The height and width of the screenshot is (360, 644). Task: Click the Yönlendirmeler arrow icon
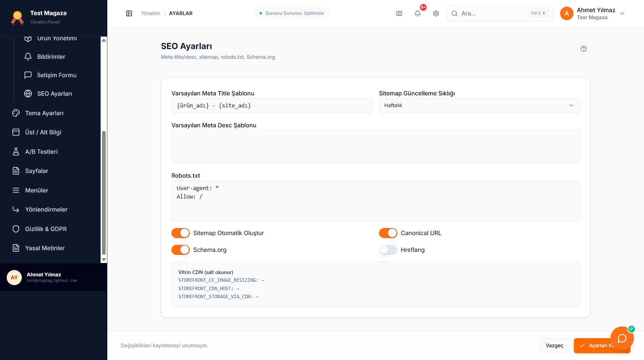[16, 210]
